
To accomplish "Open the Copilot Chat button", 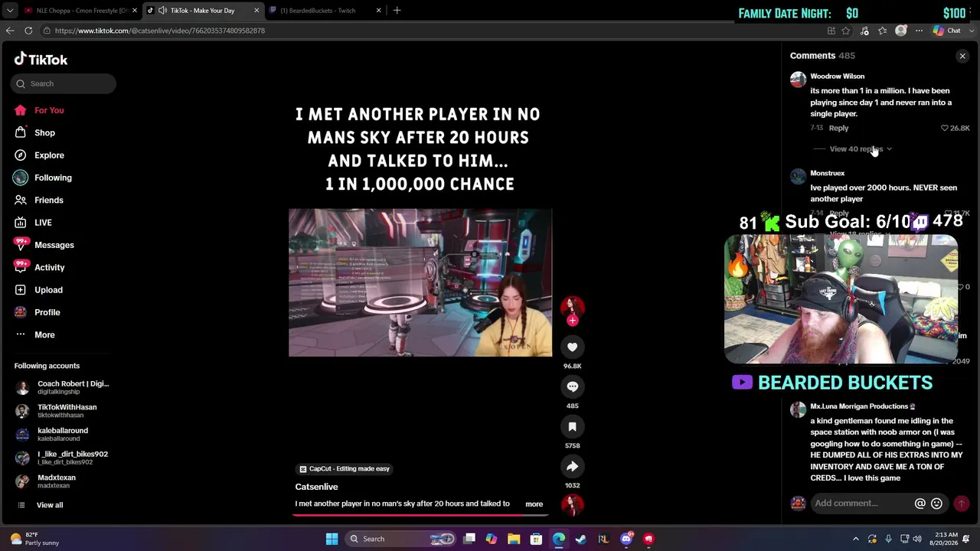I will pyautogui.click(x=947, y=31).
